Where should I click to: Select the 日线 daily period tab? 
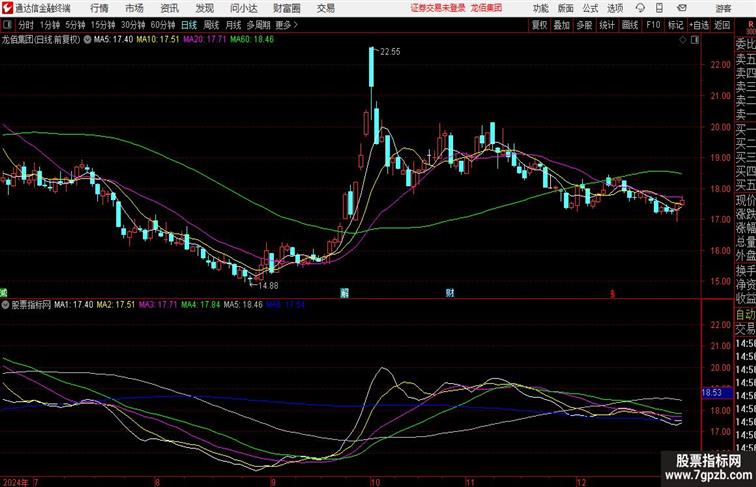click(189, 25)
